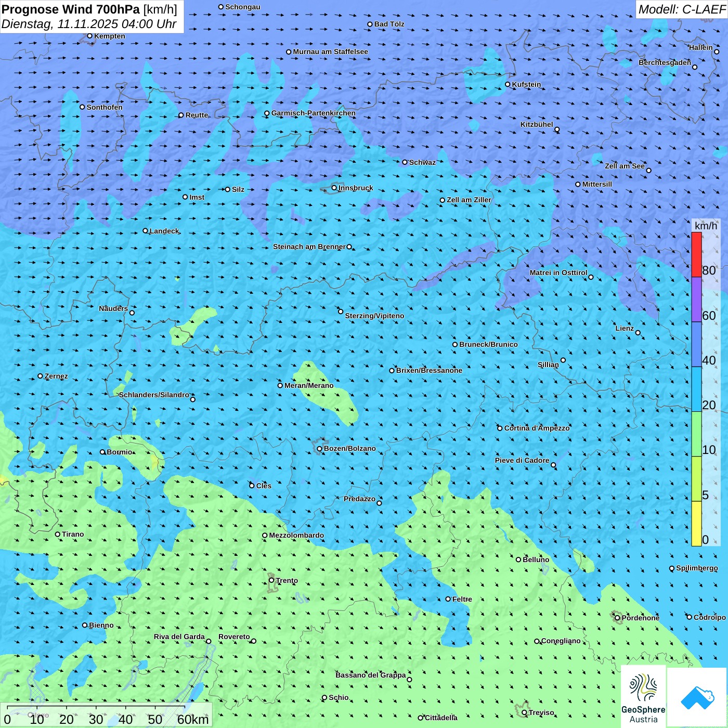Viewport: 728px width, 728px height.
Task: Click the GeoSphere Austria logo
Action: point(643,697)
